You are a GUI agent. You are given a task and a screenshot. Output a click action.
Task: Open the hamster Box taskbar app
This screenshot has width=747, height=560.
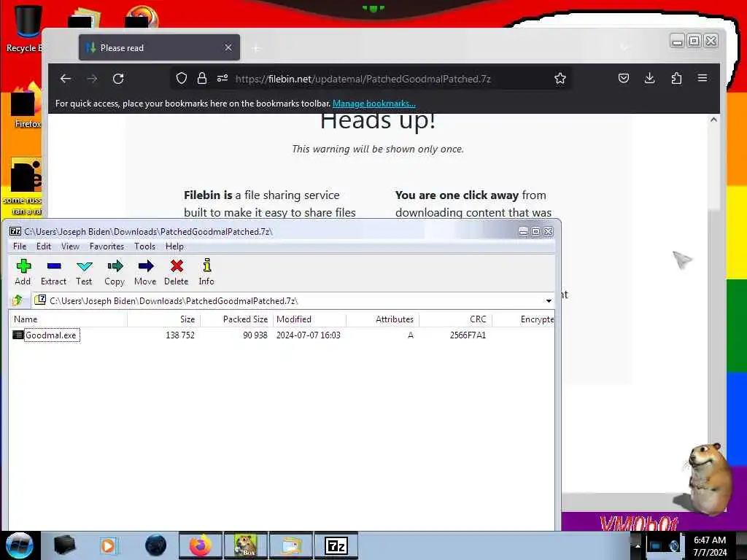tap(246, 545)
